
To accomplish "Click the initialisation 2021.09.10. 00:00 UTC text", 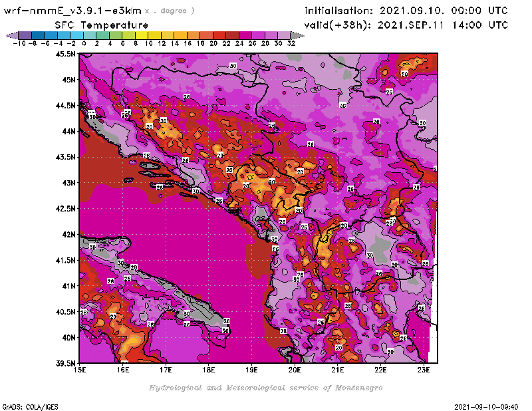I will click(406, 11).
